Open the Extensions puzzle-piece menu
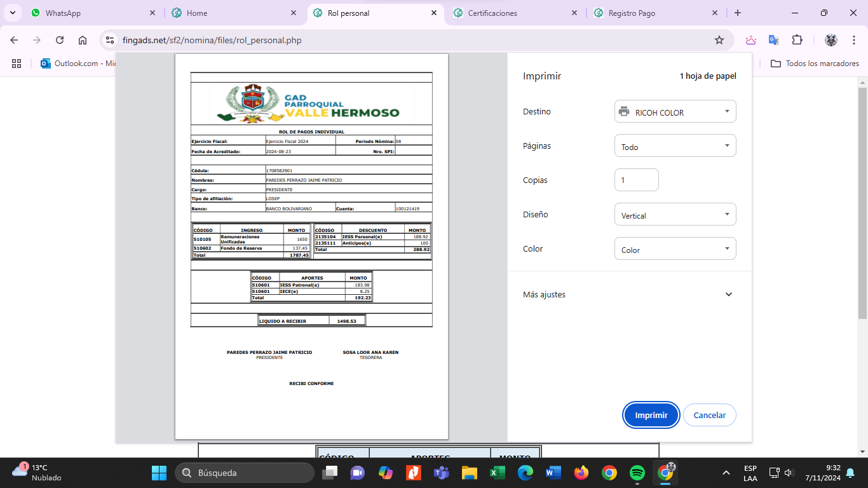Viewport: 868px width, 488px height. (797, 40)
